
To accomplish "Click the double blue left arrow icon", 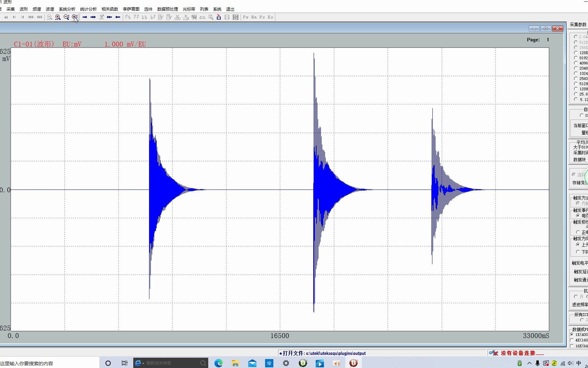I will tap(109, 17).
